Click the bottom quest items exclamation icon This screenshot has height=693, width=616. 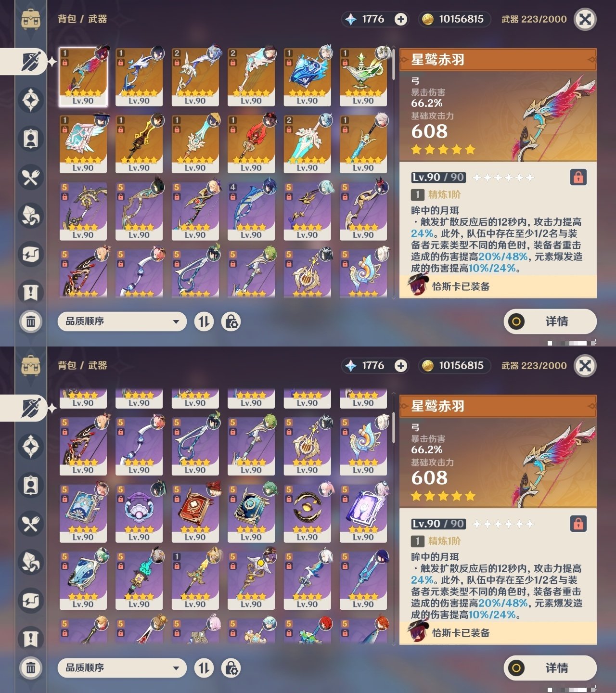click(x=31, y=639)
